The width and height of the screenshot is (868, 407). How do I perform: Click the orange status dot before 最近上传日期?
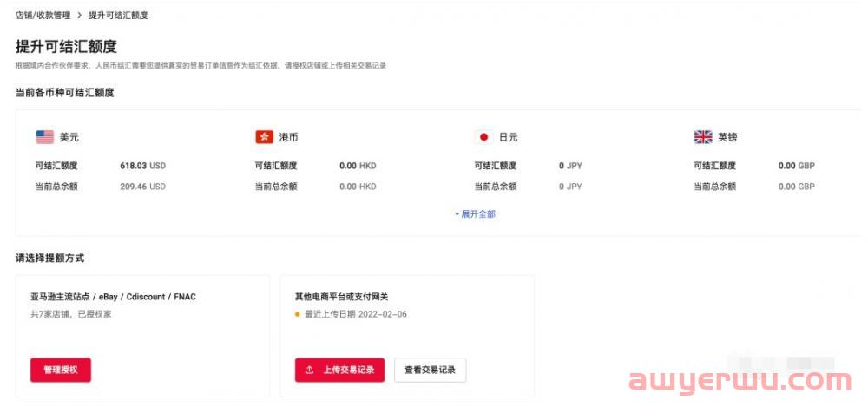[x=298, y=314]
